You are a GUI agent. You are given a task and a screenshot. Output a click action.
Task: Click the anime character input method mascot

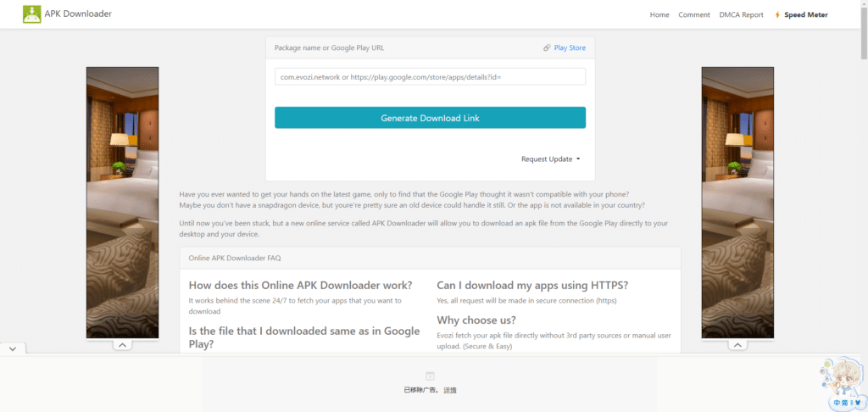point(843,378)
